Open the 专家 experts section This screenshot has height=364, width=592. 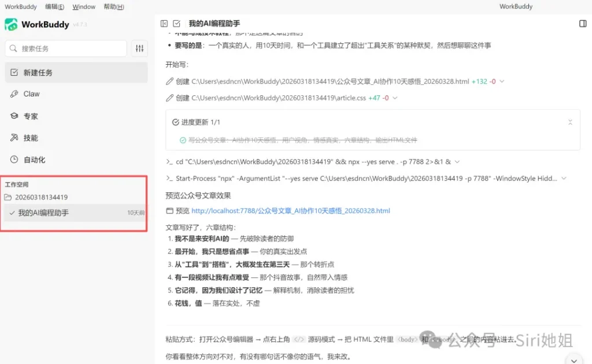click(30, 116)
